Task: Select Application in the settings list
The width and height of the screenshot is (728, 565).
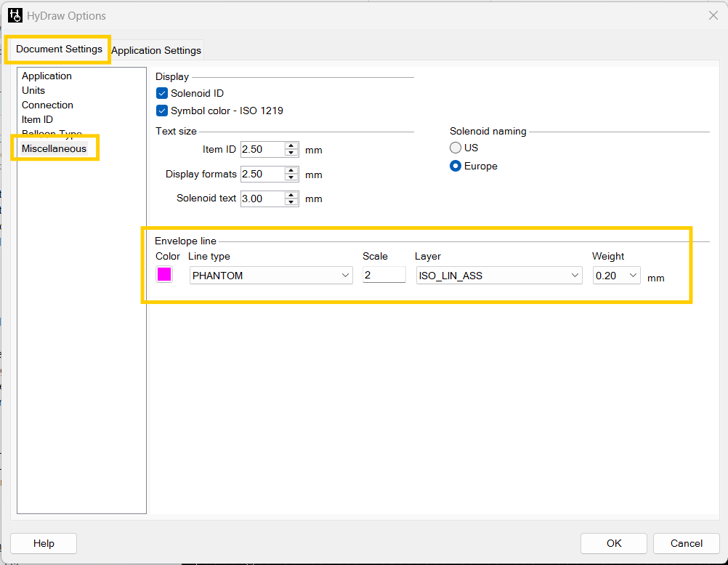Action: pyautogui.click(x=46, y=76)
